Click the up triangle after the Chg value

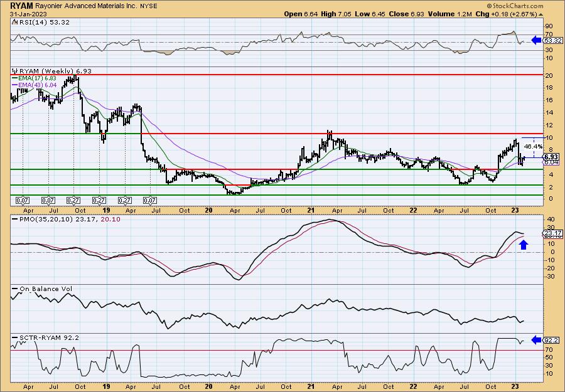click(x=541, y=14)
